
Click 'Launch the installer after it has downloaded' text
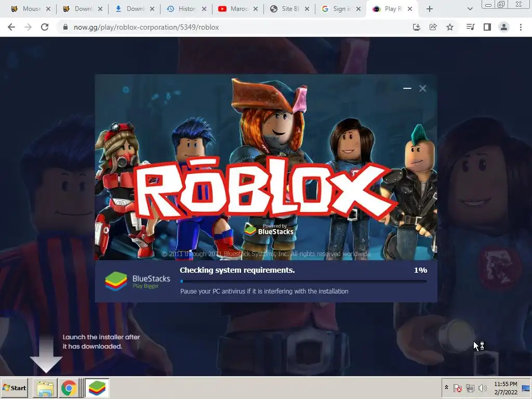click(x=101, y=342)
